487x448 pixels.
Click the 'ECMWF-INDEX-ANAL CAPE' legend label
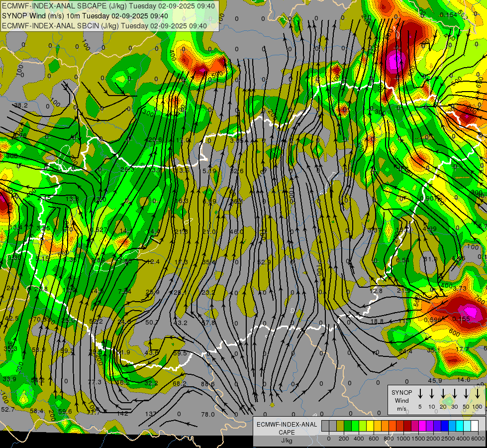pos(287,429)
